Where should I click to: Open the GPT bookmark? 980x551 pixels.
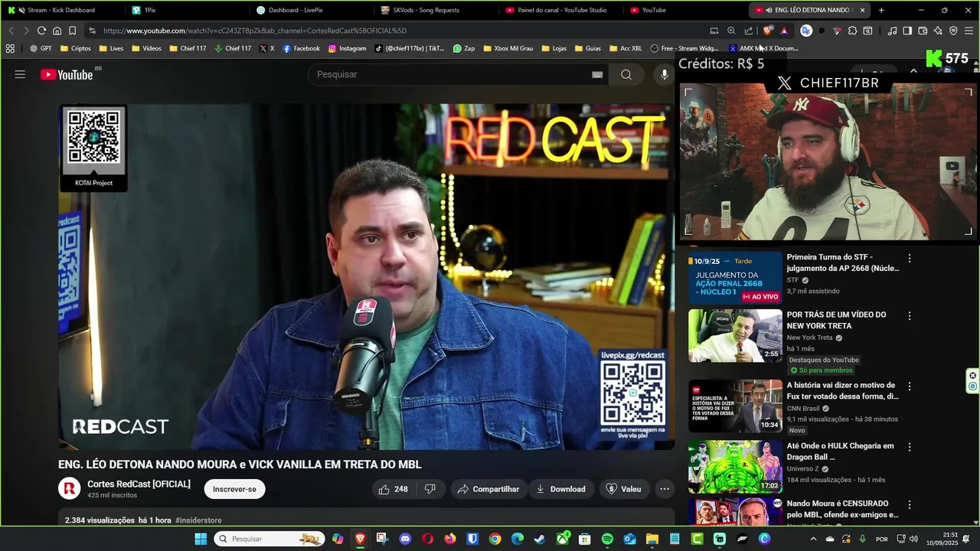tap(41, 48)
